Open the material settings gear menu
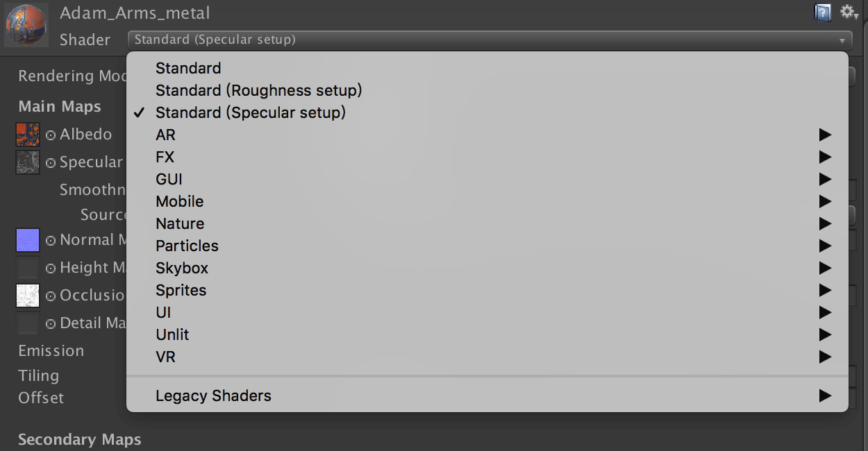Viewport: 868px width, 451px height. click(x=849, y=12)
